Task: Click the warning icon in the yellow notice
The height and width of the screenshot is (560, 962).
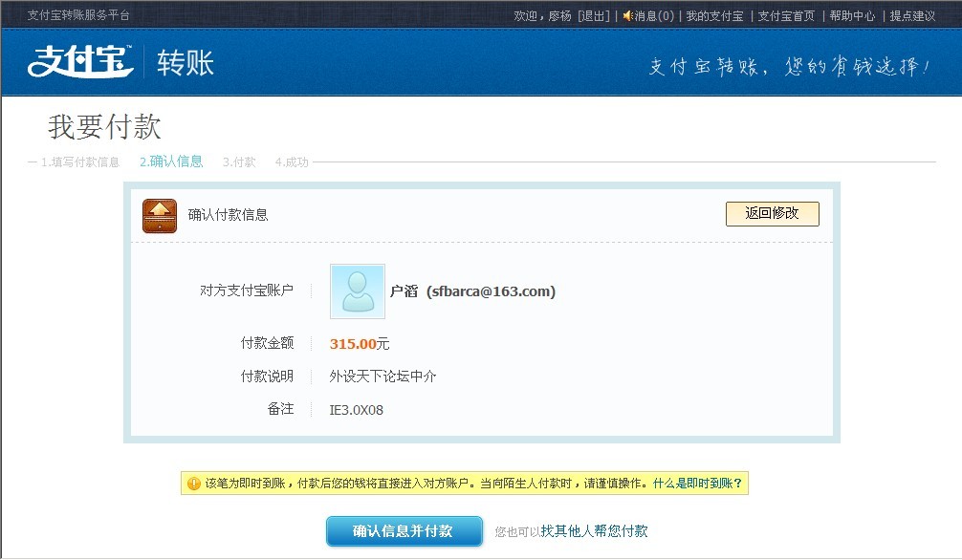Action: (194, 484)
